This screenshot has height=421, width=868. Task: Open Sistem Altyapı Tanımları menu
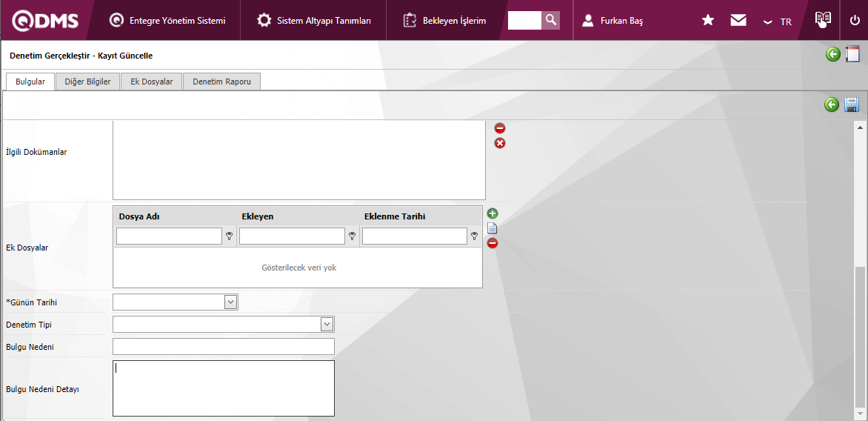click(x=314, y=21)
